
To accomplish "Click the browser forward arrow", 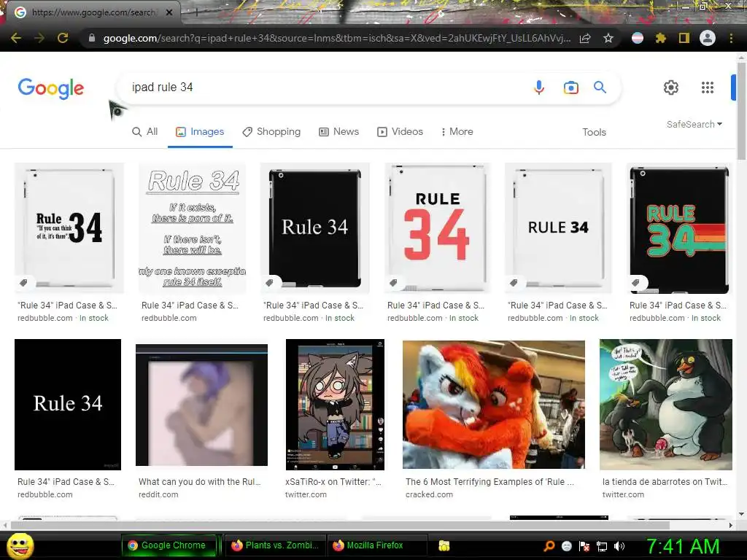I will pyautogui.click(x=39, y=38).
